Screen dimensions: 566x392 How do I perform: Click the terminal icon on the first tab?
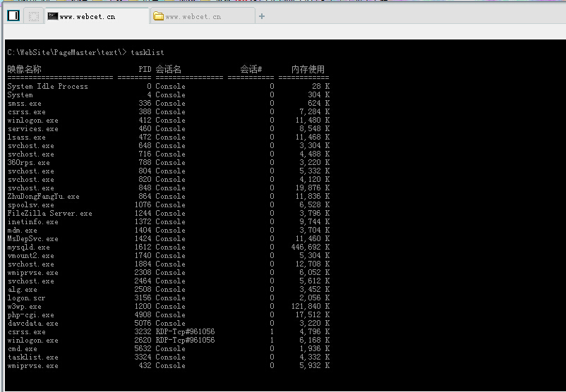[x=53, y=16]
